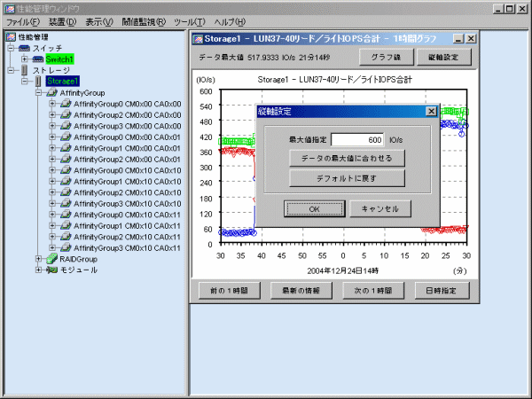Click the AffinityGroup folder icon
The height and width of the screenshot is (399, 532).
tap(51, 92)
